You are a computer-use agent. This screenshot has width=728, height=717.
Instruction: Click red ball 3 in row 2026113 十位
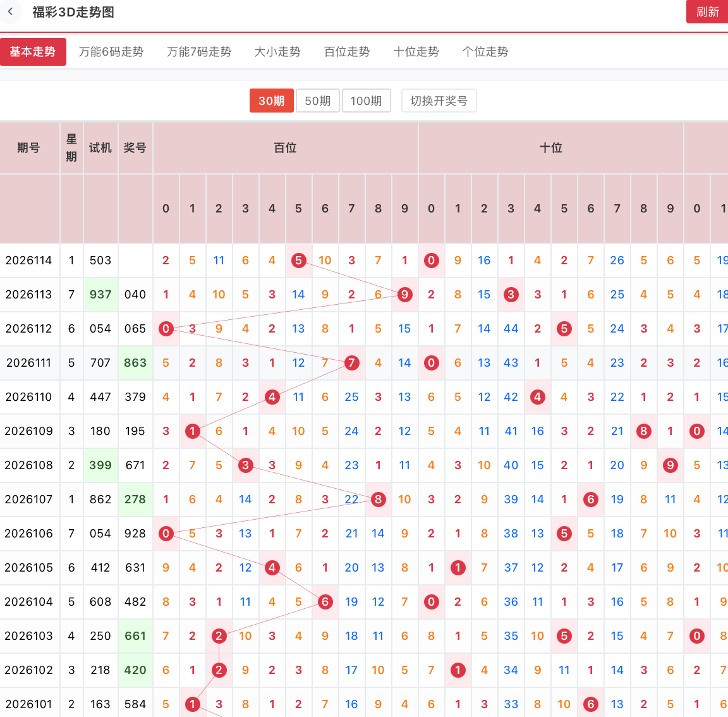[511, 295]
